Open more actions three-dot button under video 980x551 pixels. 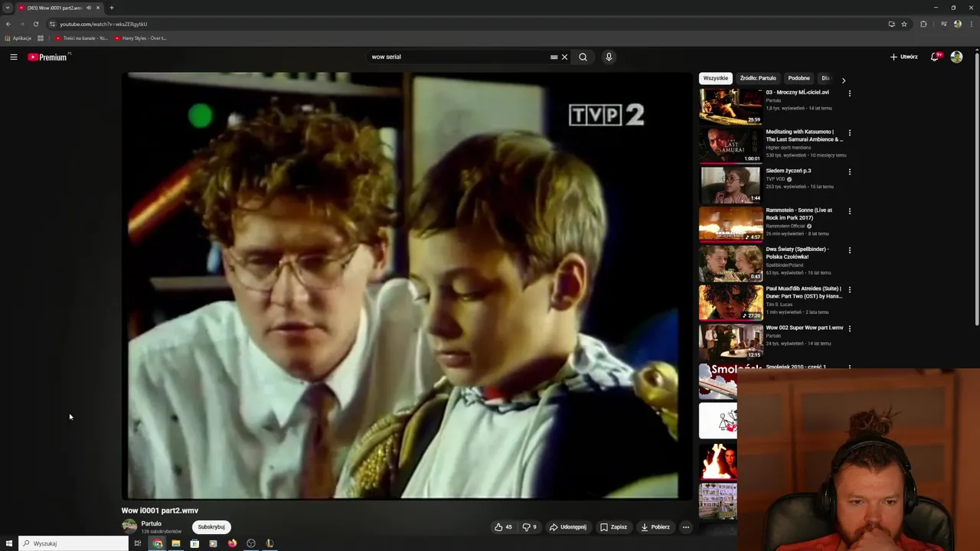click(x=686, y=527)
